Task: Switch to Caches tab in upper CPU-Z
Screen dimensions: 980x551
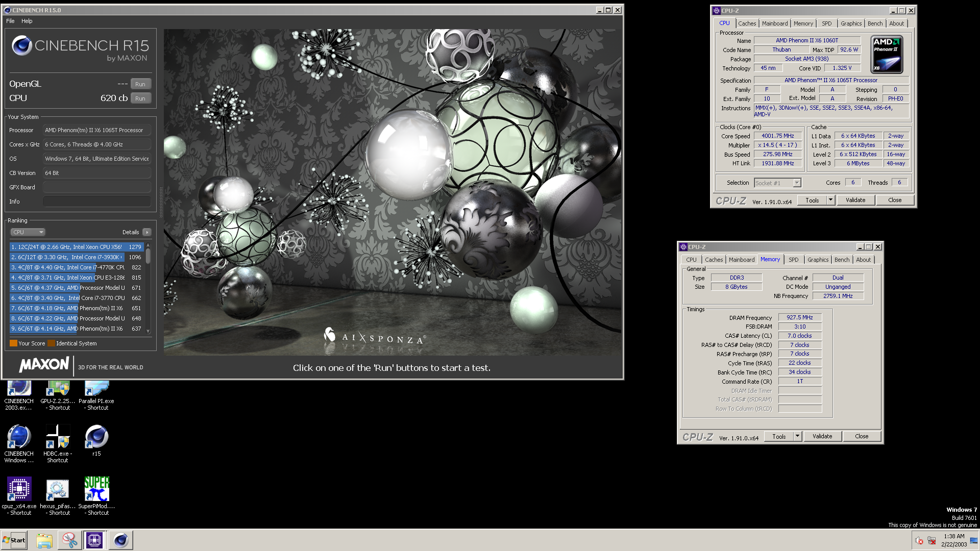Action: pos(747,23)
